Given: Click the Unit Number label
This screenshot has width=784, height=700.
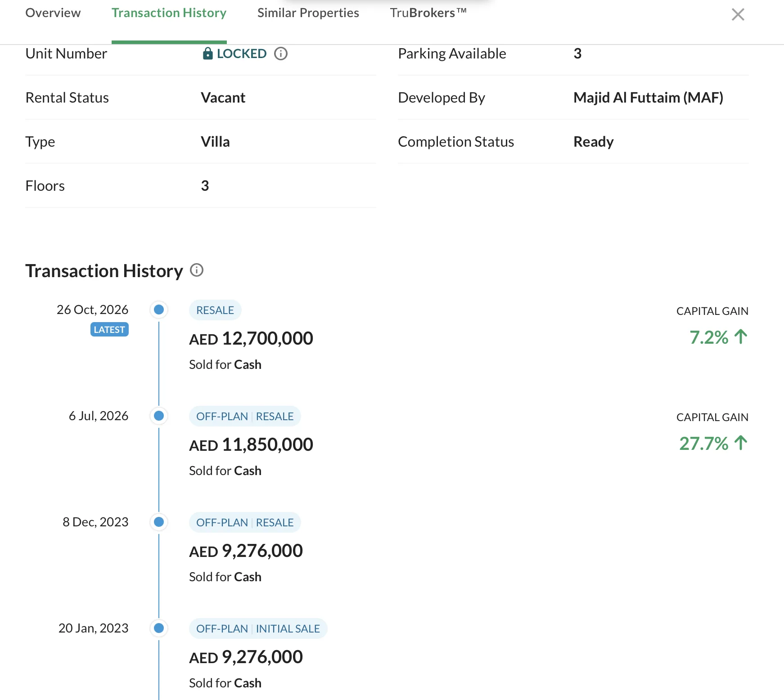Looking at the screenshot, I should pos(66,54).
